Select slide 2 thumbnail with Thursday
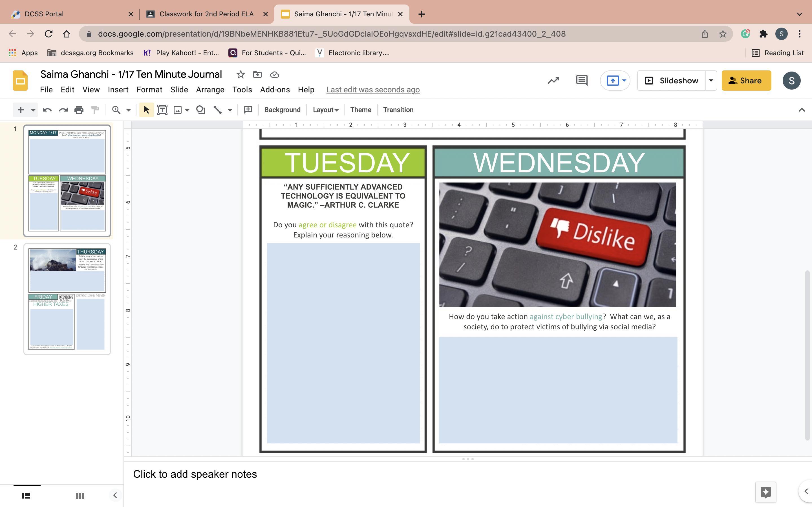Screen dimensions: 812x507 pos(67,299)
